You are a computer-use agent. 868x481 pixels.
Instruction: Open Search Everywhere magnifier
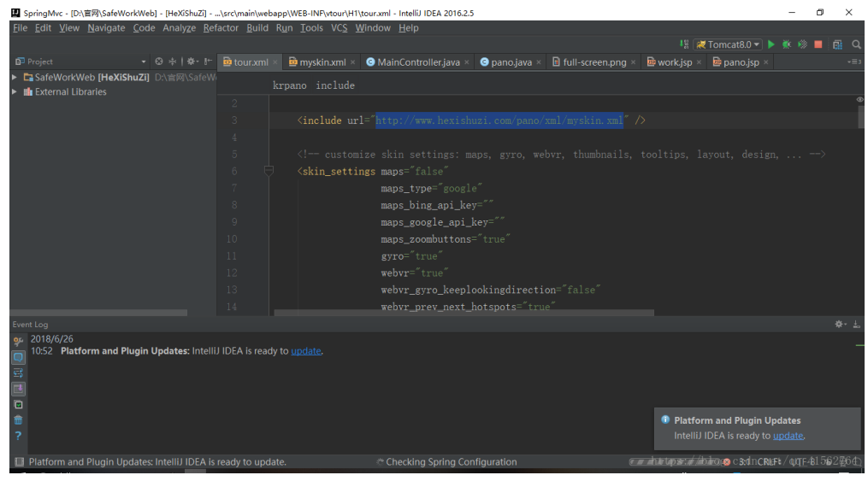tap(856, 44)
